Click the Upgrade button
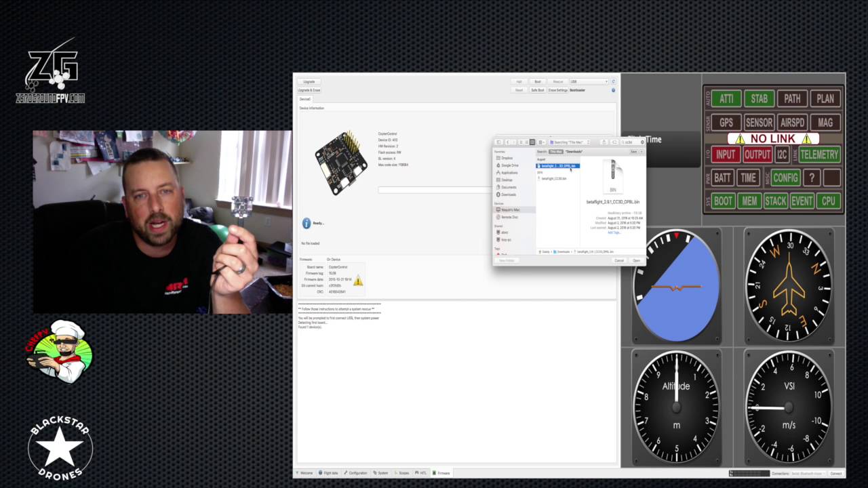Image resolution: width=868 pixels, height=488 pixels. pos(309,81)
